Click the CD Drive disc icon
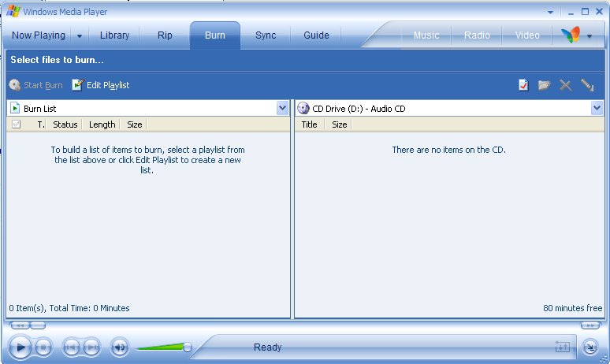The width and height of the screenshot is (610, 364). click(303, 108)
